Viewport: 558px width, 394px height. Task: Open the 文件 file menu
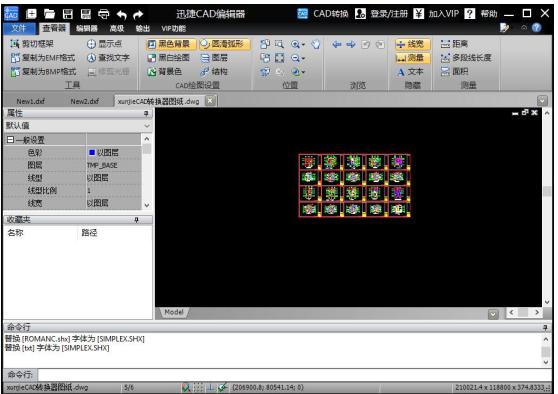[19, 28]
